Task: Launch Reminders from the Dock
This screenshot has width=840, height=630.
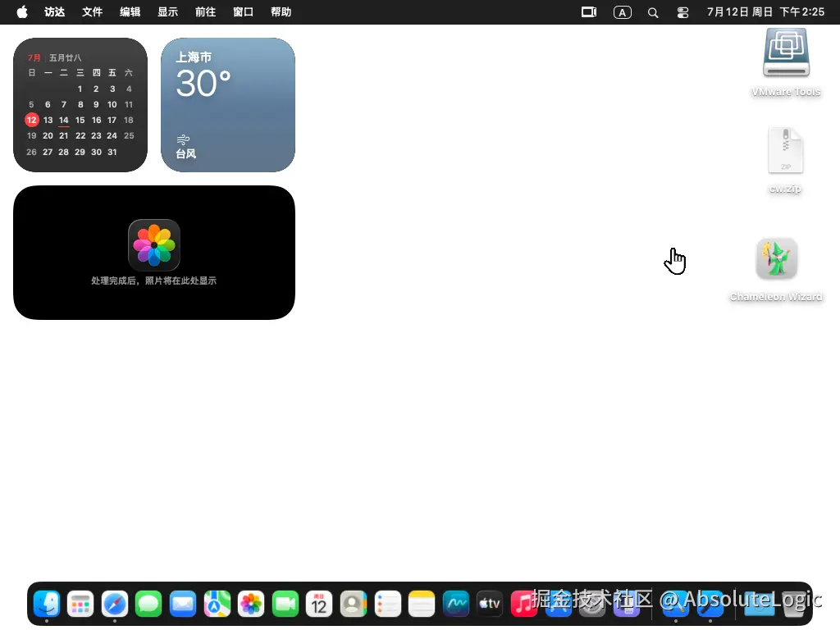Action: (387, 604)
